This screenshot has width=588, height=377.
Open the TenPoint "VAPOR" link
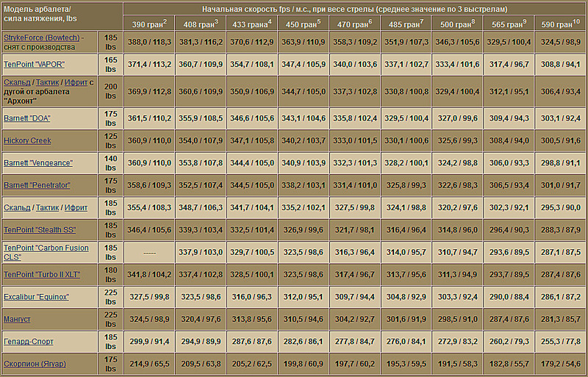[34, 65]
